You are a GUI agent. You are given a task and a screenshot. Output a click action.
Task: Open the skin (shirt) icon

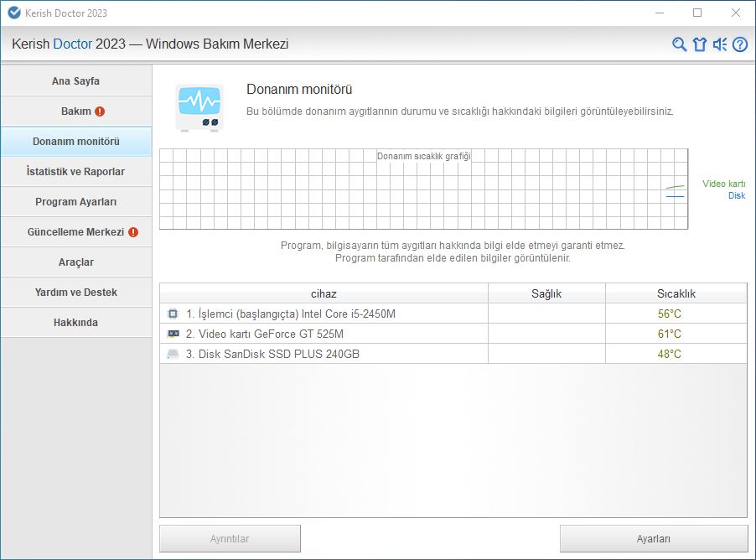(700, 44)
